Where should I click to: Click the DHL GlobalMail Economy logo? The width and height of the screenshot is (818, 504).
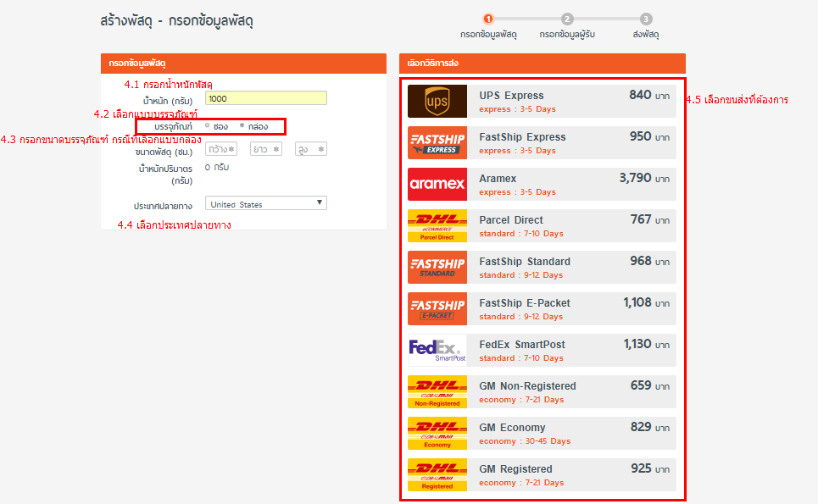pyautogui.click(x=437, y=433)
